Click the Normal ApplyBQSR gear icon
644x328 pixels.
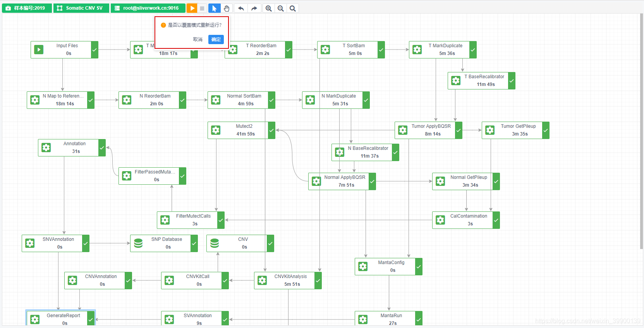pos(316,181)
